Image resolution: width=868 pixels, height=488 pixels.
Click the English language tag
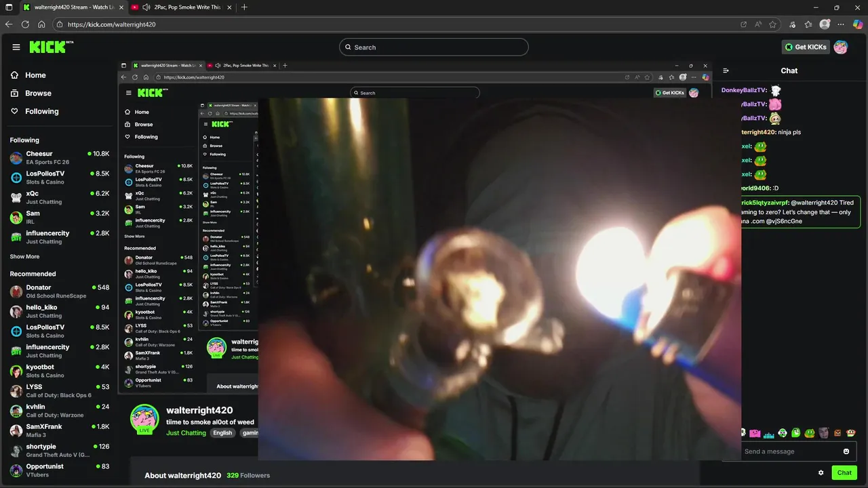point(222,433)
